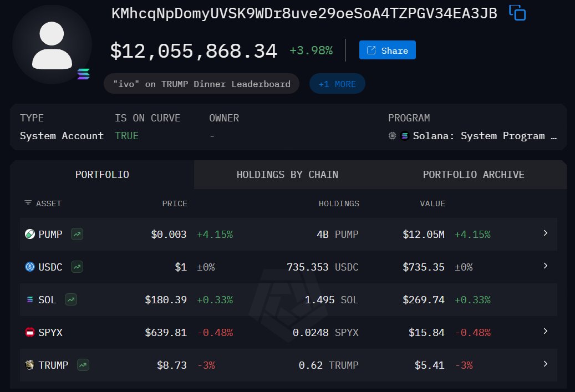Click the SOL price $180.39

point(166,300)
